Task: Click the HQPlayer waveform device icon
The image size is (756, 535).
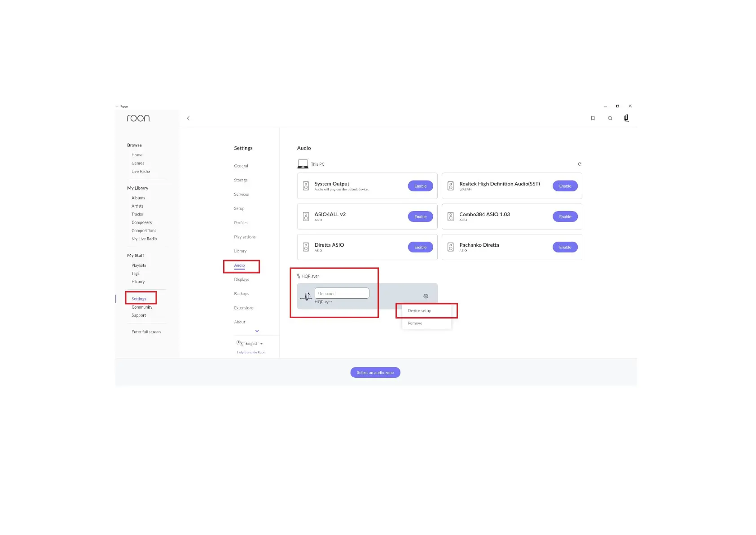Action: [306, 296]
